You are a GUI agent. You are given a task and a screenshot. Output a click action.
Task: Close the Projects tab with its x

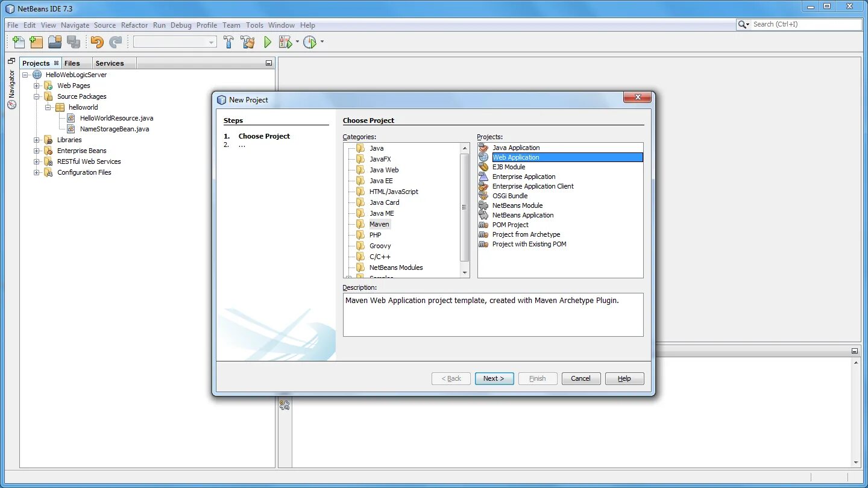56,63
